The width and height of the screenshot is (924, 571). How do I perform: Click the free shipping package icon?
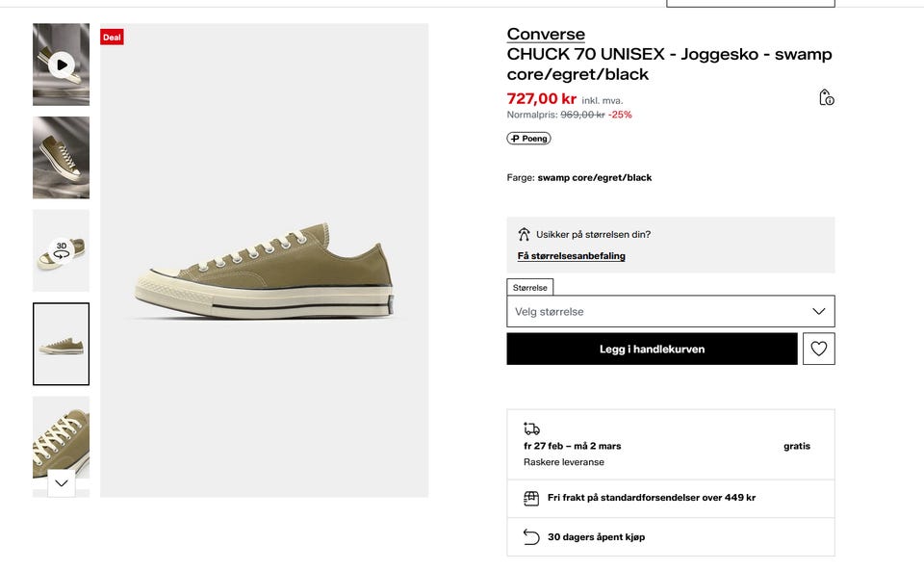(531, 498)
